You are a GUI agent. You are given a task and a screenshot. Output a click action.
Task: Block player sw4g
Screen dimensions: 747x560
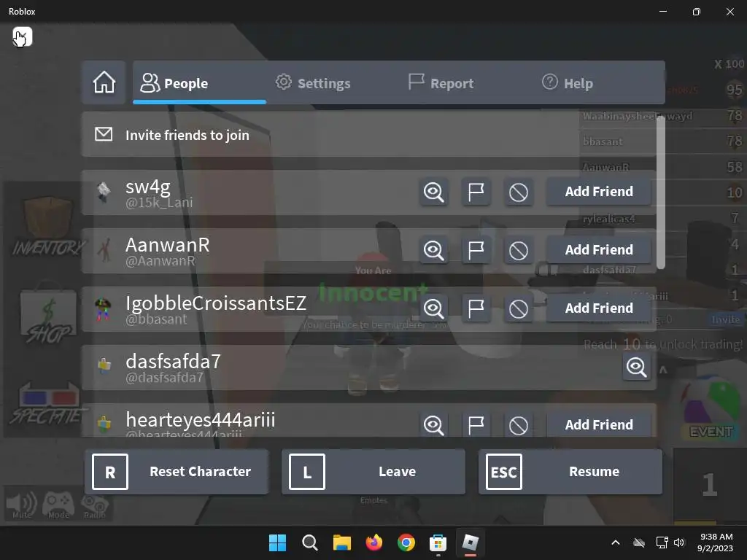[x=519, y=192]
